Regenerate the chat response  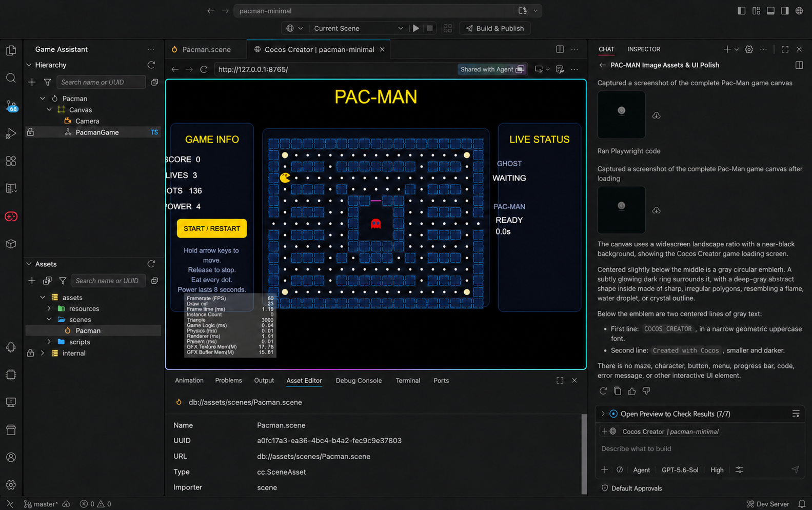(x=603, y=391)
